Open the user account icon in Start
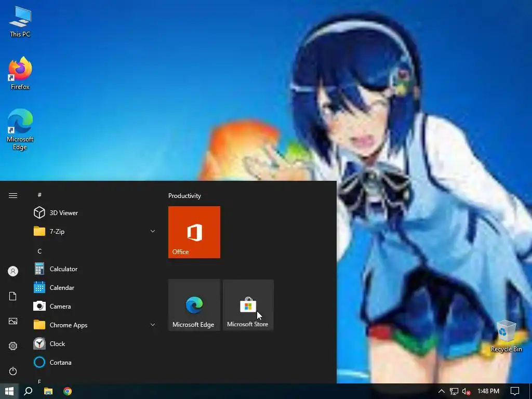532x399 pixels. 13,271
